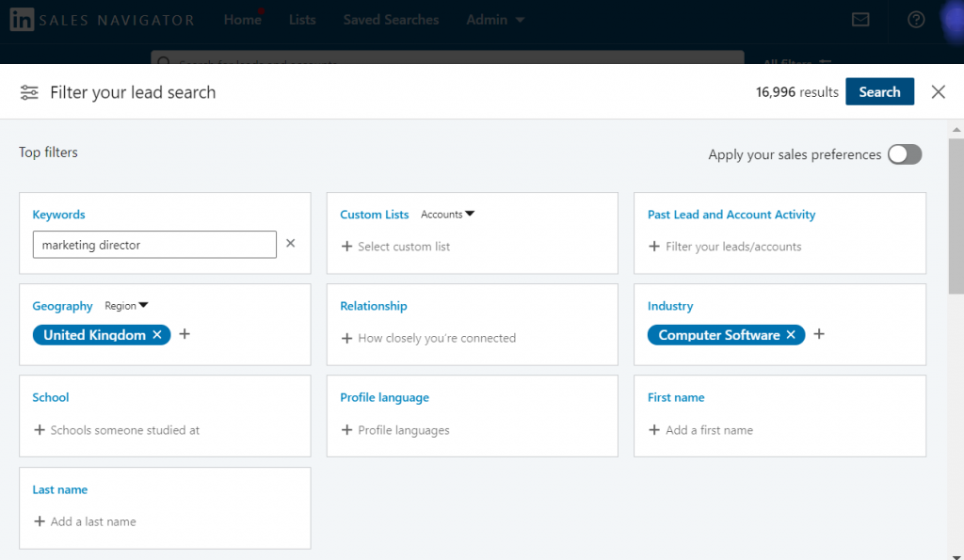Clear the marketing director keyword
964x560 pixels.
point(290,244)
